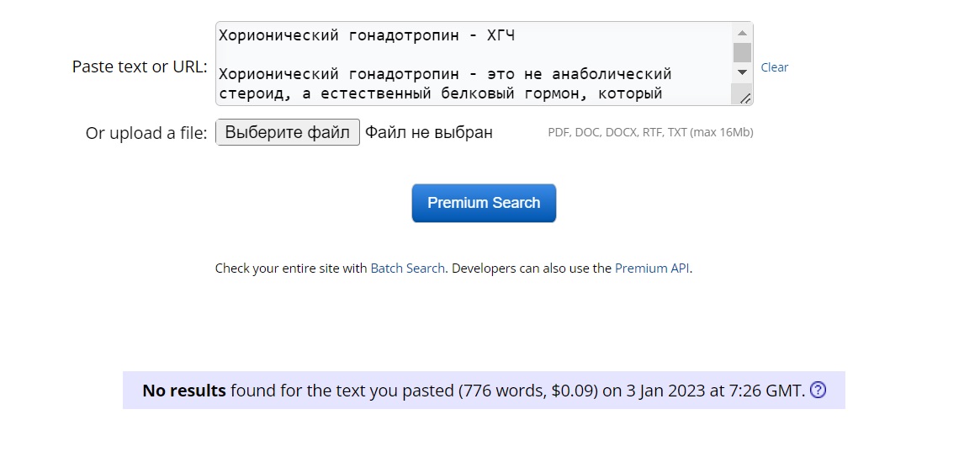980x452 pixels.
Task: Click the Or upload a file label
Action: 146,133
